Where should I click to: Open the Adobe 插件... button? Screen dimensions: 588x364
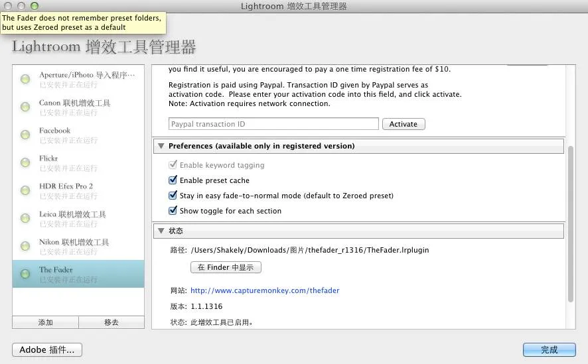(47, 350)
